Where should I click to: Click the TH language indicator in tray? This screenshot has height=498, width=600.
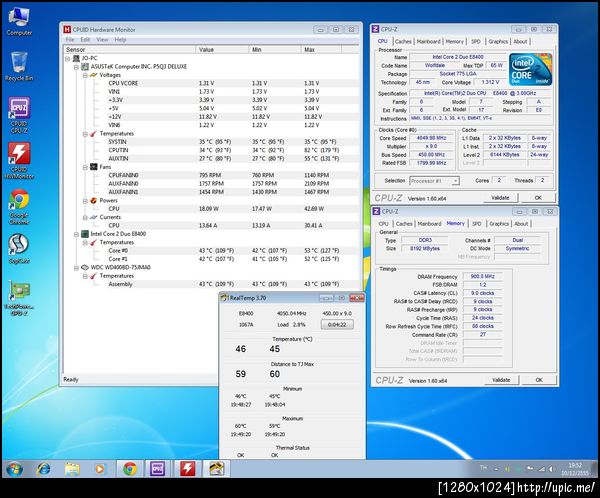pos(483,468)
